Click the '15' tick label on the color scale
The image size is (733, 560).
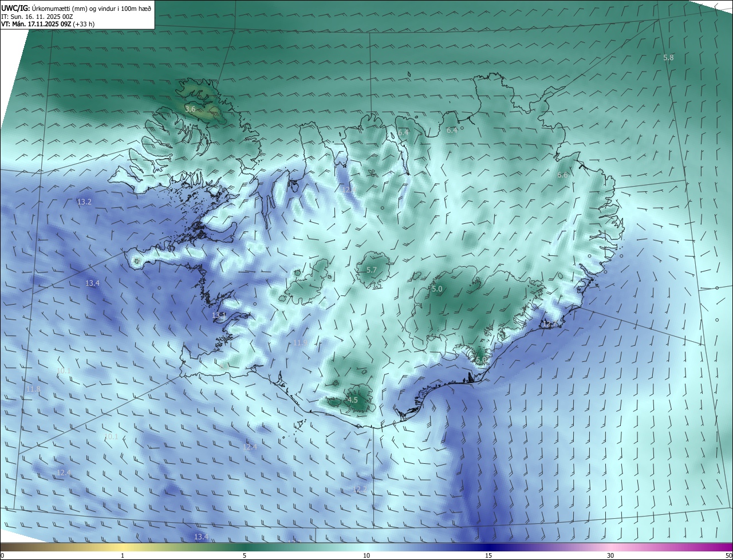[x=488, y=556]
